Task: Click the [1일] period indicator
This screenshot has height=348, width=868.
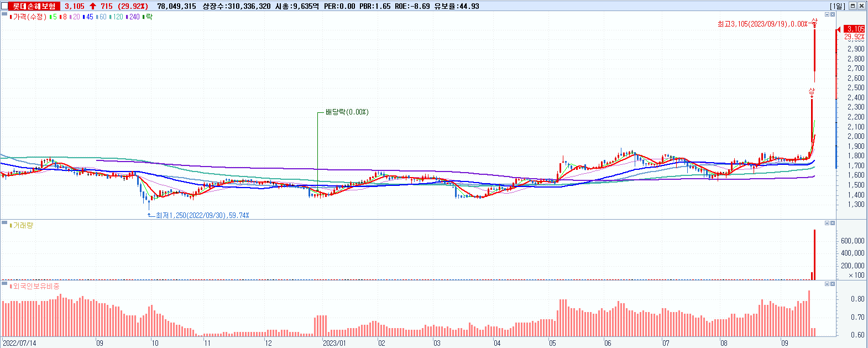Action: click(x=838, y=6)
